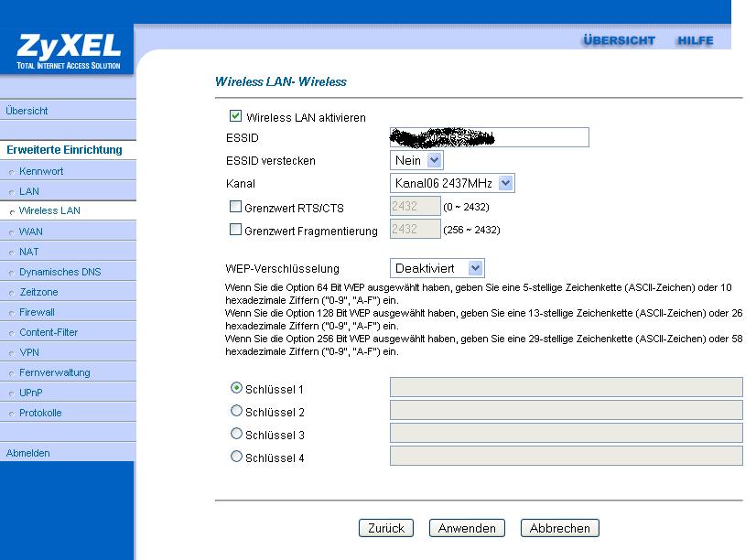
Task: Open LAN settings page
Action: pos(29,191)
